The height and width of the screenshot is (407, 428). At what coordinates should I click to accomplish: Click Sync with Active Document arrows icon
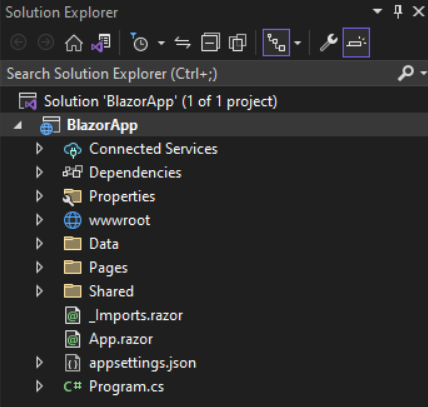[183, 43]
